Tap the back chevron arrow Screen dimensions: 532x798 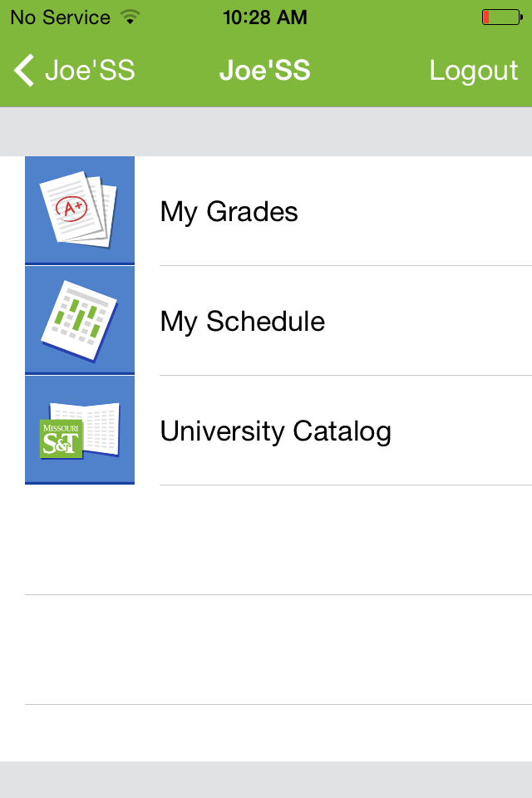coord(24,70)
